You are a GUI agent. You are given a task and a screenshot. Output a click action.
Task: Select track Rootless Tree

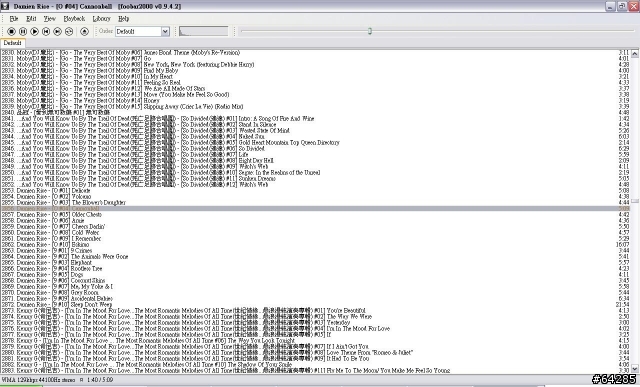pyautogui.click(x=315, y=269)
